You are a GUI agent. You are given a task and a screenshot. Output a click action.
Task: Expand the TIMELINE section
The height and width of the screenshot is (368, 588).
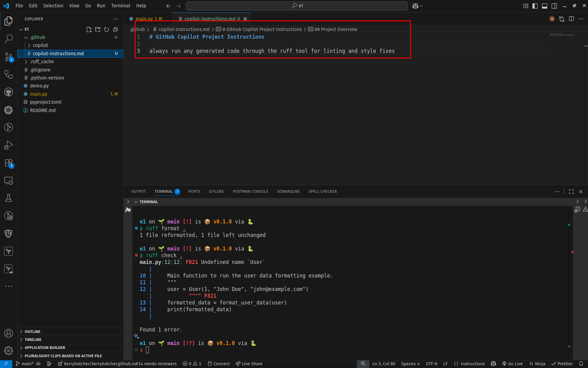pos(33,339)
